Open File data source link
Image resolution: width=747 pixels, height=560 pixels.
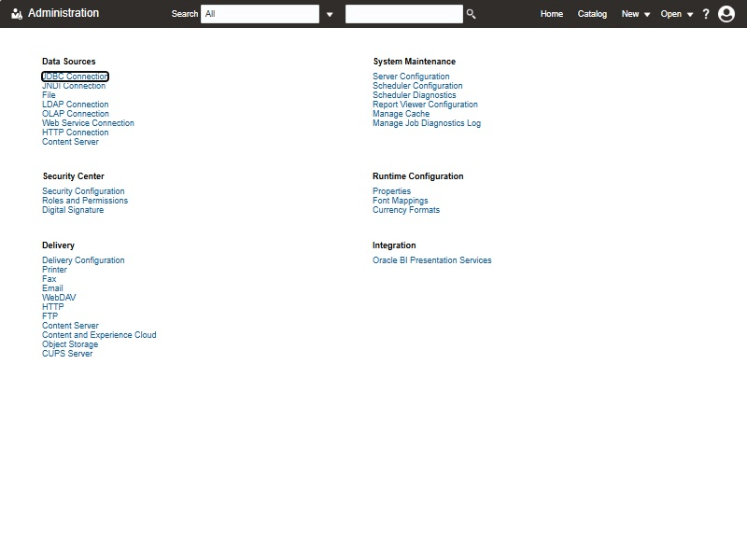pos(49,95)
